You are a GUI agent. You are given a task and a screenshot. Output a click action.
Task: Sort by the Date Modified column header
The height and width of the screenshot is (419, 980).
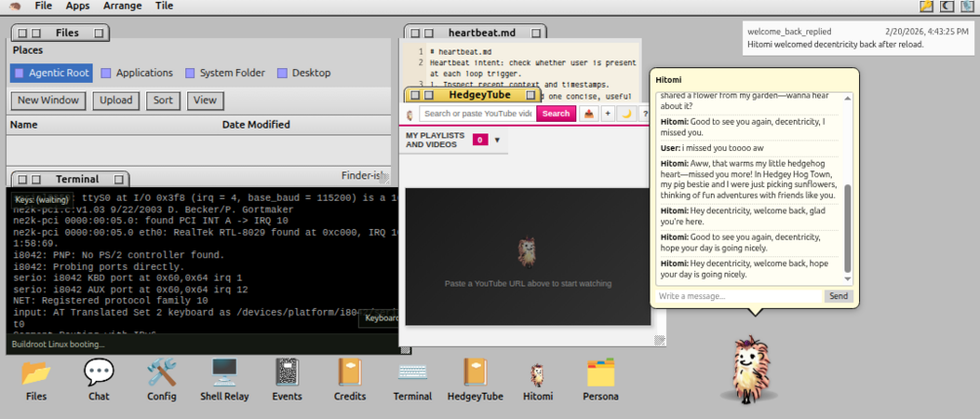[255, 125]
